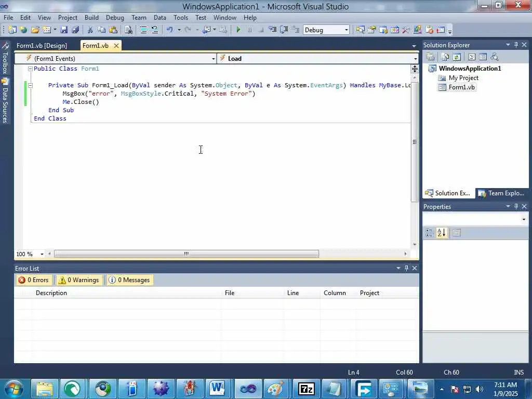This screenshot has height=399, width=532.
Task: Click the Open File folder icon
Action: (x=35, y=30)
